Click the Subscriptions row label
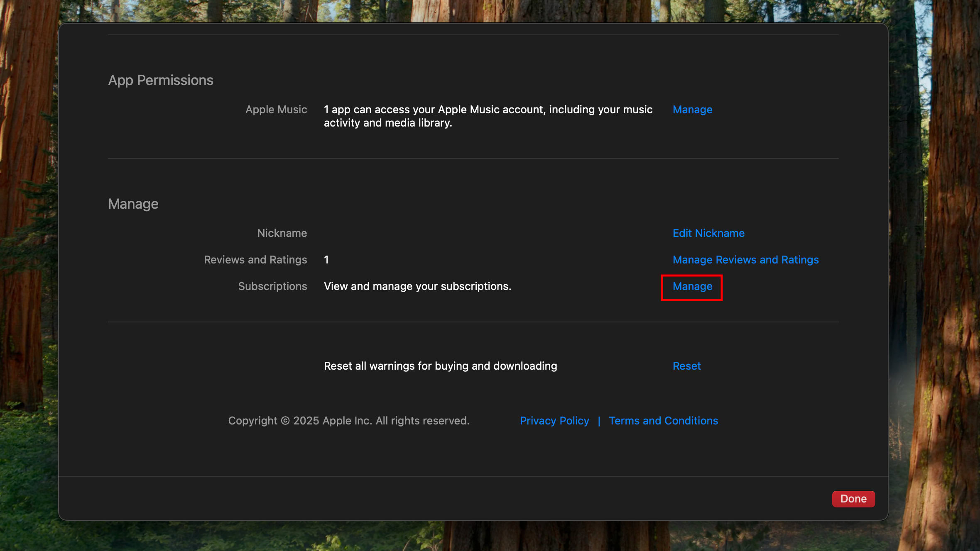Viewport: 980px width, 551px height. (x=272, y=286)
